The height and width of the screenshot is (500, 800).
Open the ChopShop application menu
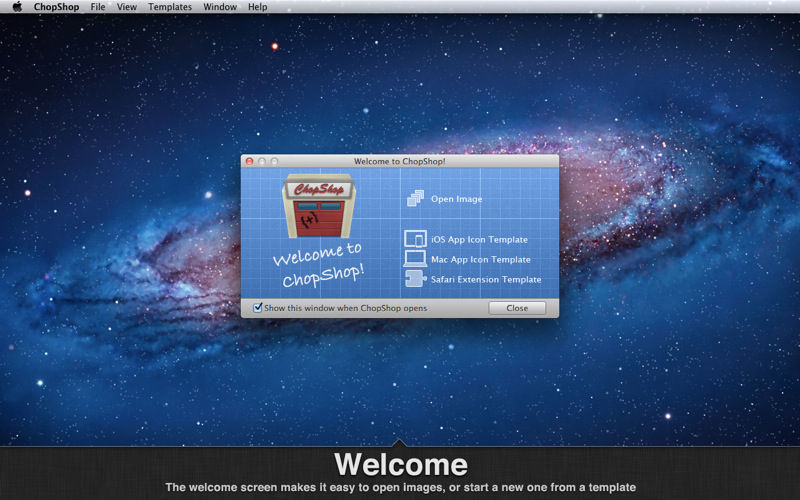coord(56,7)
